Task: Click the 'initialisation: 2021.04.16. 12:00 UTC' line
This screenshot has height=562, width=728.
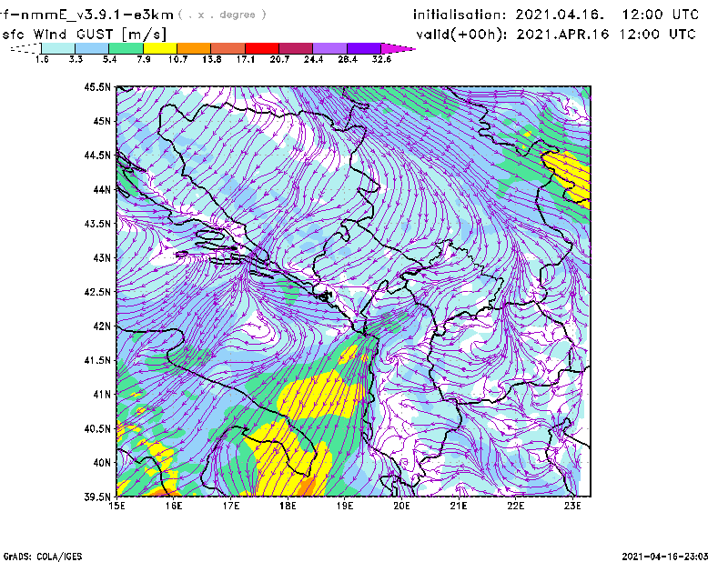Action: [556, 15]
